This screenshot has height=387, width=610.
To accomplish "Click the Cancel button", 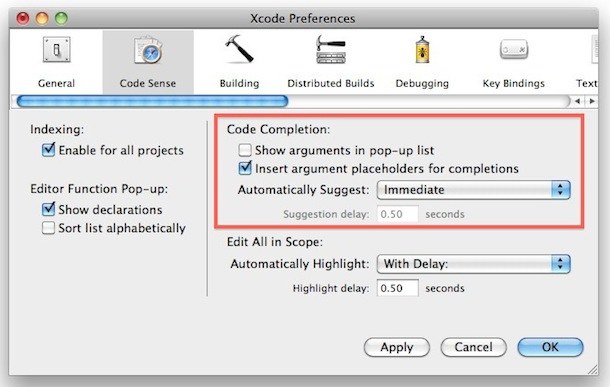I will pos(473,347).
